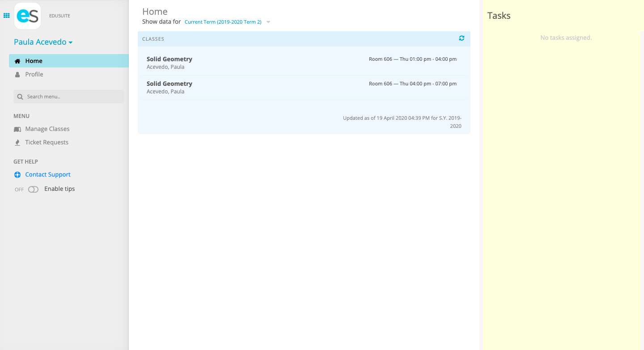Click the Tasks panel heading

pyautogui.click(x=499, y=16)
